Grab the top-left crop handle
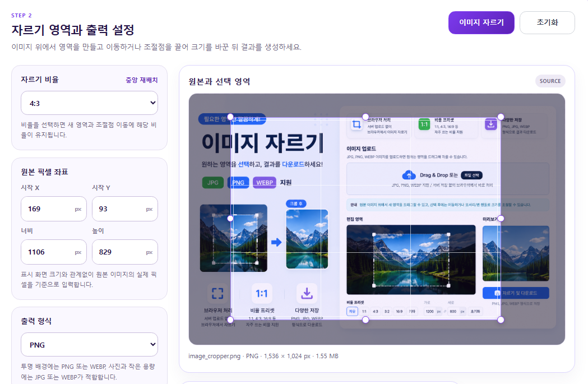Viewport: 588px width, 384px height. click(230, 117)
